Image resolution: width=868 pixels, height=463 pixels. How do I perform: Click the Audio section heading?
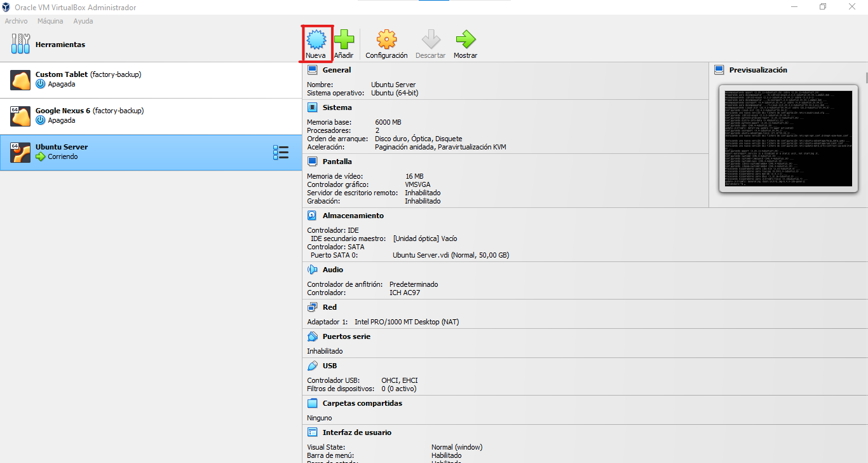click(x=333, y=270)
